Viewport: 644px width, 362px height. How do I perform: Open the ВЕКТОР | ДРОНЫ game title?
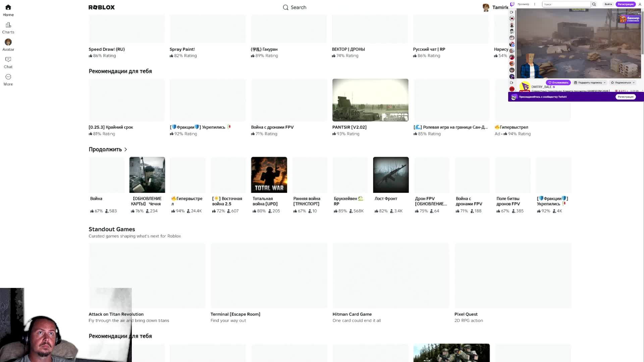(x=348, y=49)
